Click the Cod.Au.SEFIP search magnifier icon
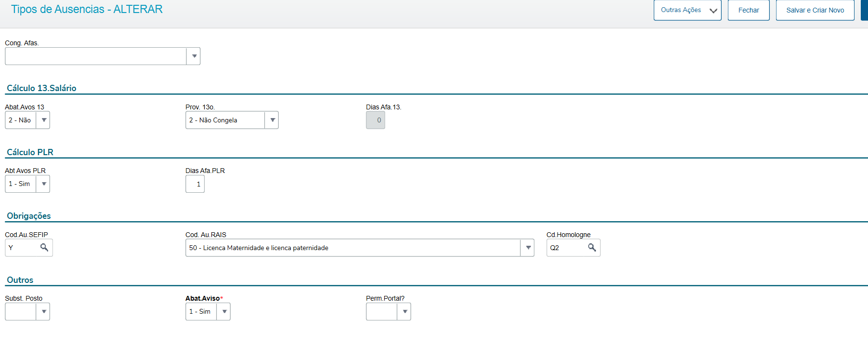This screenshot has width=868, height=359. click(x=44, y=248)
